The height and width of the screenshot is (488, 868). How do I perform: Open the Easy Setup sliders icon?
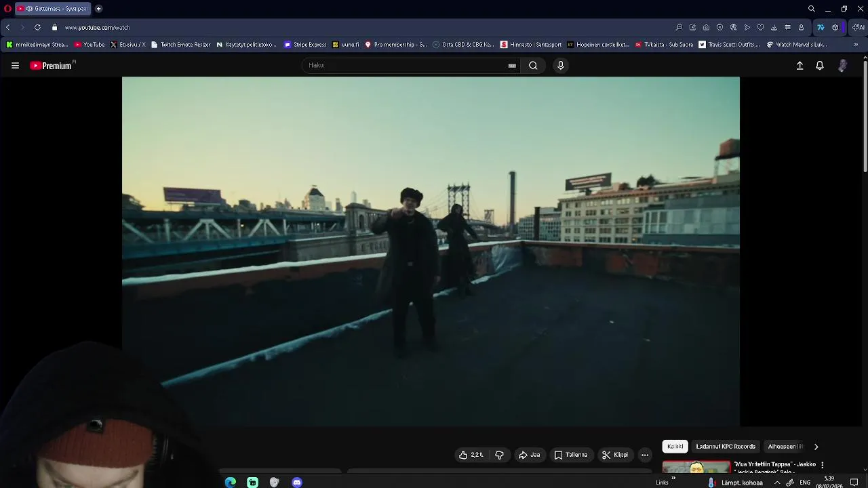(x=787, y=28)
